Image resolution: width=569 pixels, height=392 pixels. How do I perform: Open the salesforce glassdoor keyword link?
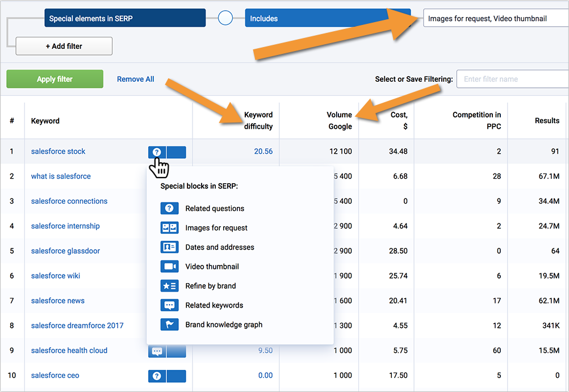(65, 251)
